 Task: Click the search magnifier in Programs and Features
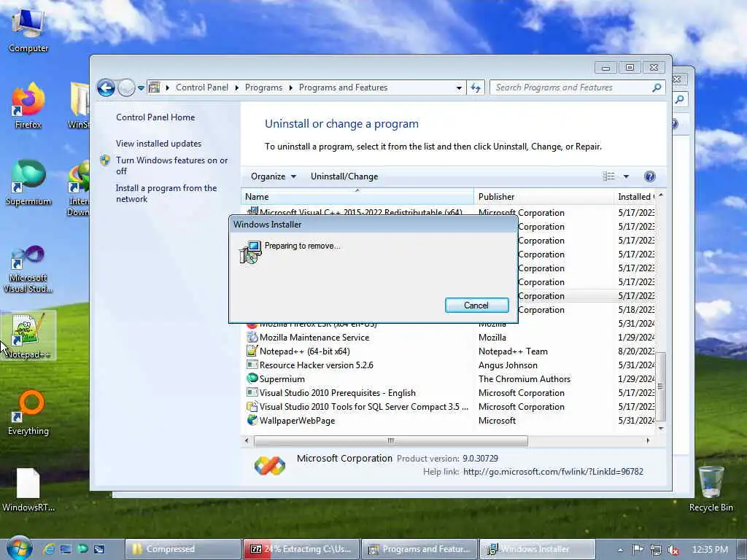pos(657,87)
